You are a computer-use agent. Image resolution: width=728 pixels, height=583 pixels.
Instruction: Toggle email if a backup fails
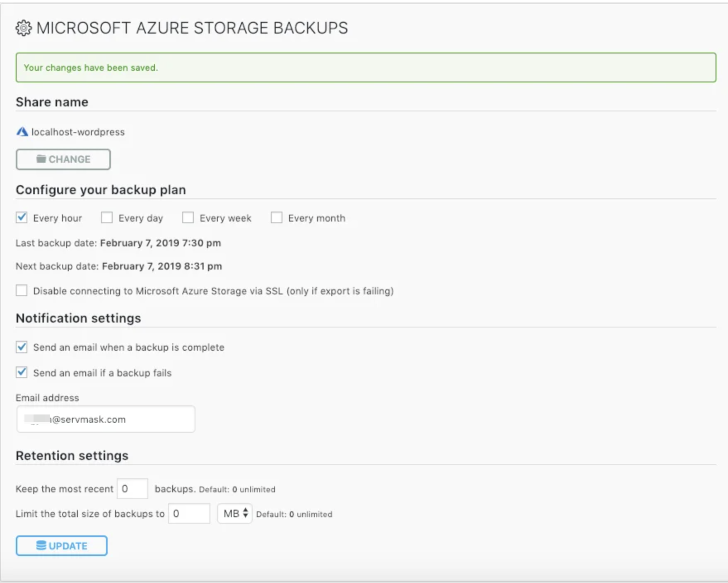coord(22,373)
